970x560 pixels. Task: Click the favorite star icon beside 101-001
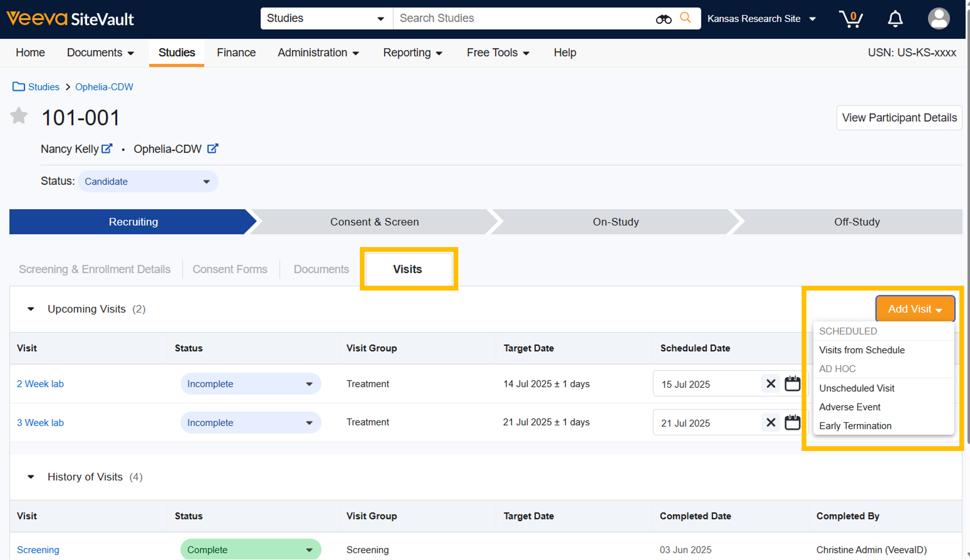[19, 116]
